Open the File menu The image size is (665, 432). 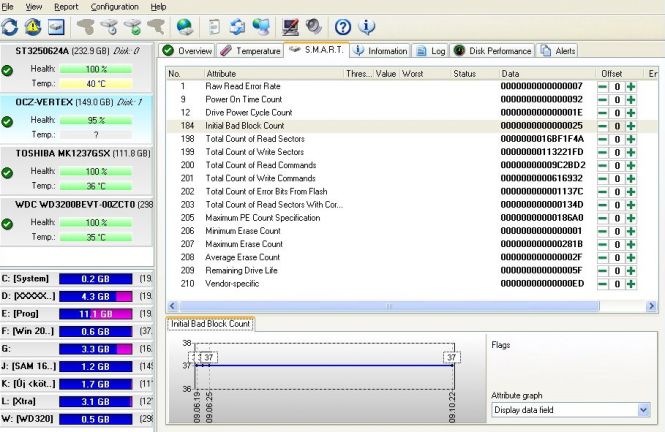(8, 7)
